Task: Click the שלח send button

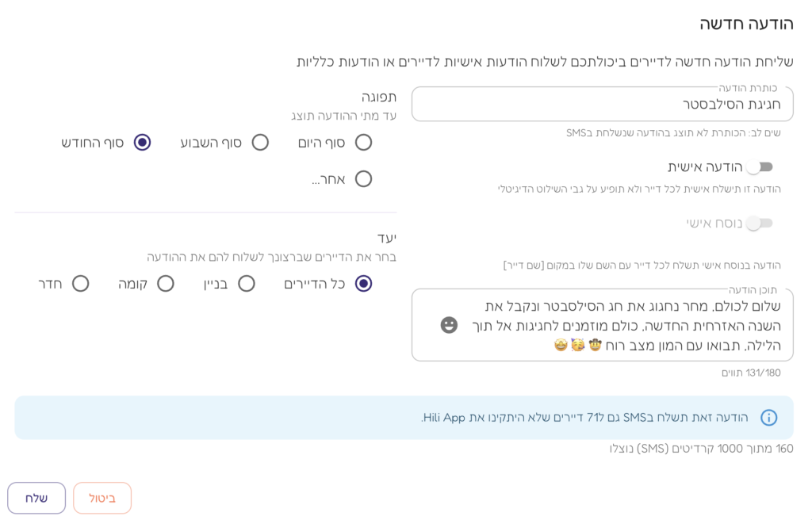Action: click(x=36, y=498)
